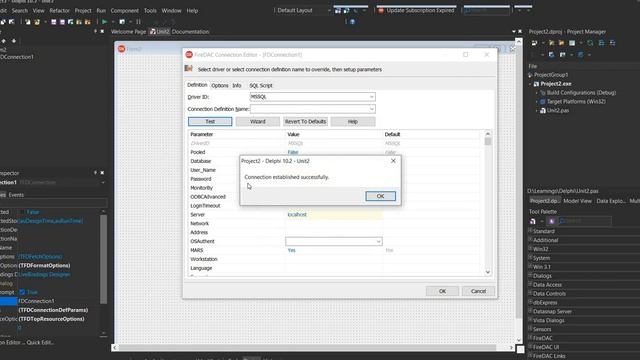Click scroll-up arrow of parameter list
This screenshot has height=360, width=640.
coord(487,134)
